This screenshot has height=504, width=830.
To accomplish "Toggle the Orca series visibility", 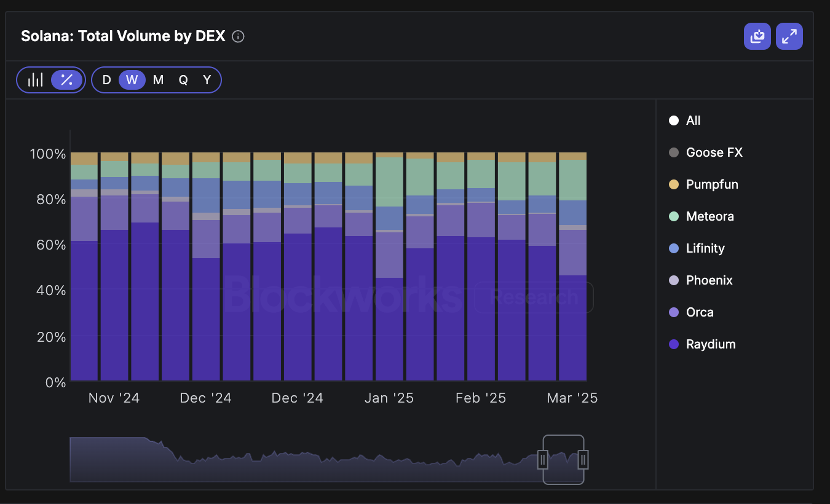I will click(x=674, y=312).
